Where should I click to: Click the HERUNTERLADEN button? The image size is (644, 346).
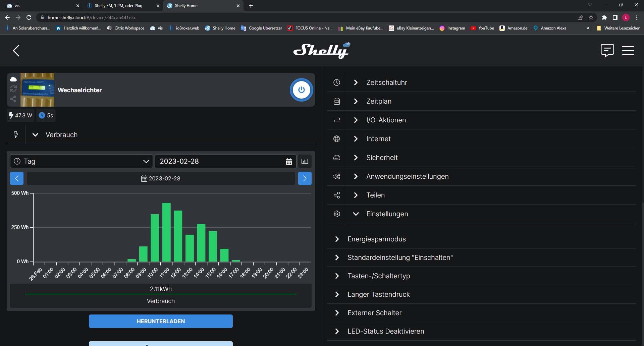click(x=161, y=321)
